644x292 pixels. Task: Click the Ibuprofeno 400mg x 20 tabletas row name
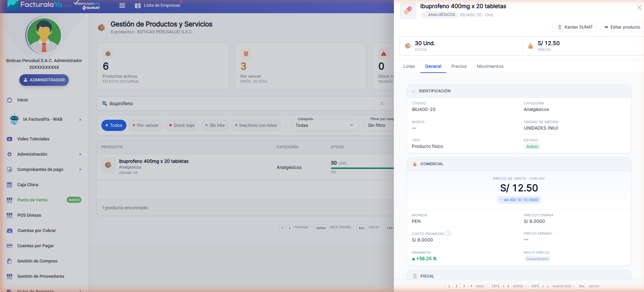point(154,161)
